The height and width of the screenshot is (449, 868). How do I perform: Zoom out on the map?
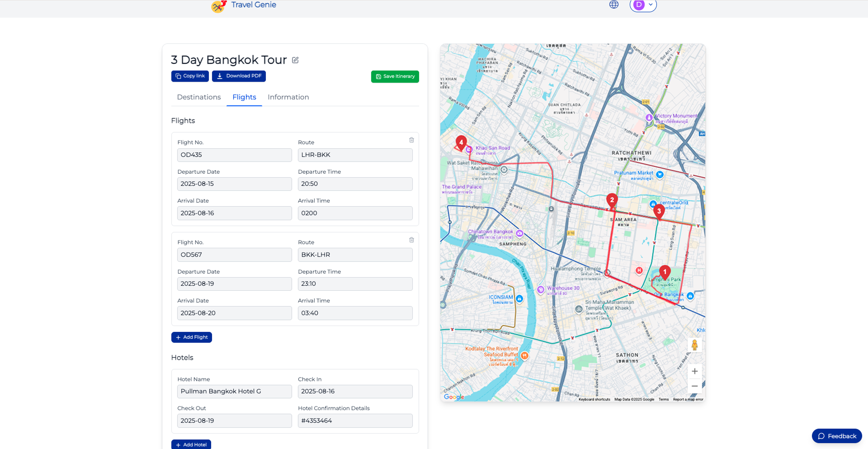[695, 386]
